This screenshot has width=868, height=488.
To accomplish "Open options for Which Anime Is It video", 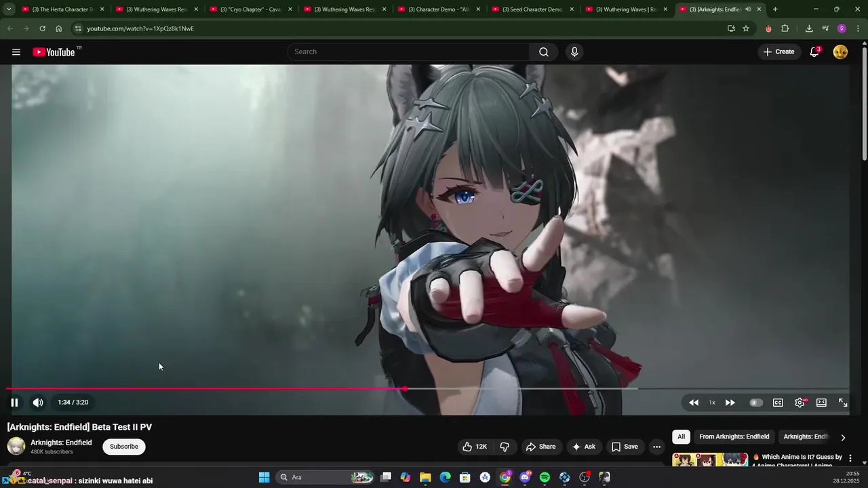I will coord(850,459).
